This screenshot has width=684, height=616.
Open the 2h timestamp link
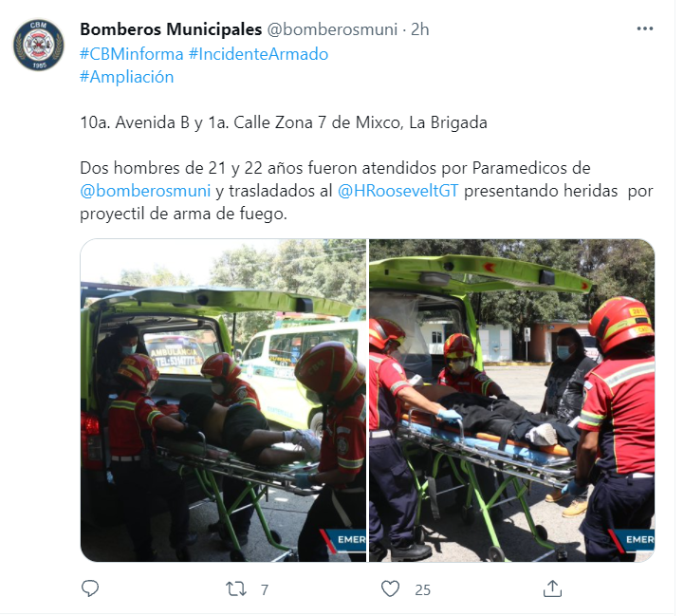click(420, 29)
